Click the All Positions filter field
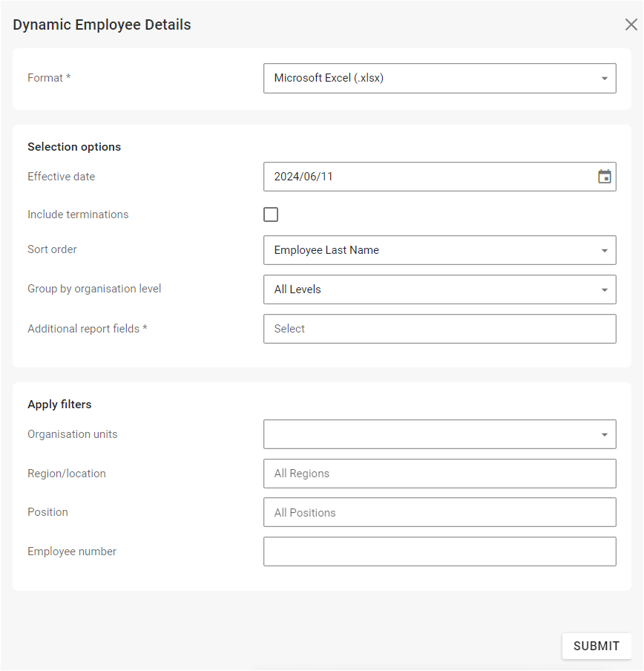Screen dimensions: 644x671 (x=439, y=512)
